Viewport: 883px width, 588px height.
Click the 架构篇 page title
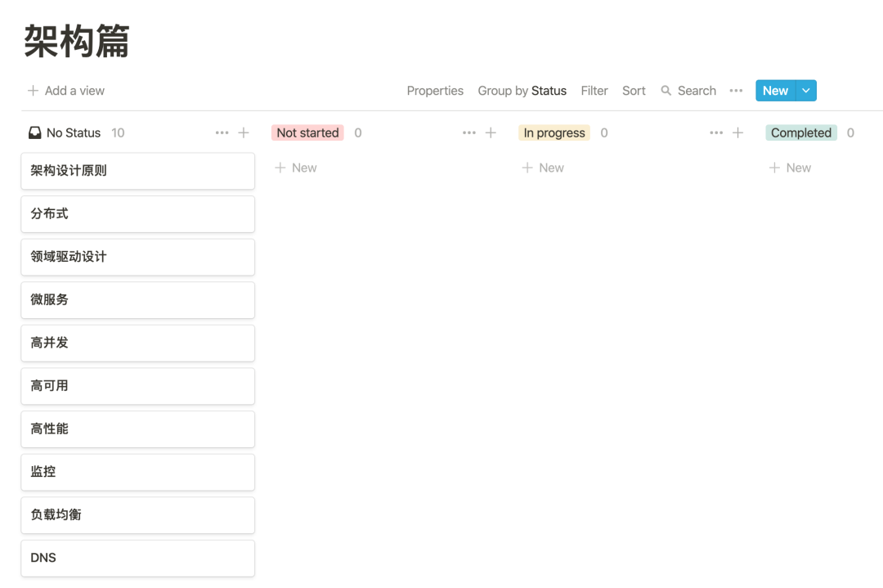[77, 41]
